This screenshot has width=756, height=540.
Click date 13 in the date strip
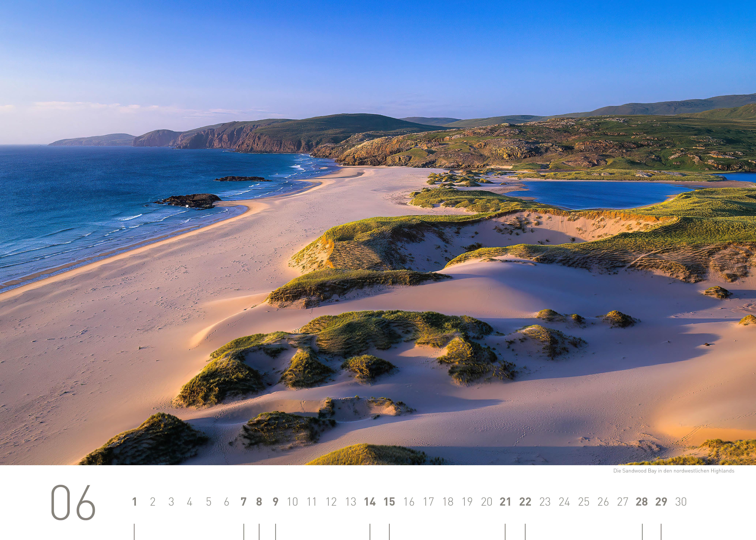[x=351, y=501]
